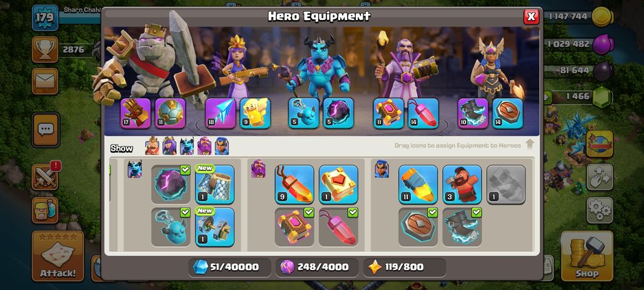Open the Champion's Electro Boots level 10 slot
This screenshot has height=290, width=644.
coord(473,113)
